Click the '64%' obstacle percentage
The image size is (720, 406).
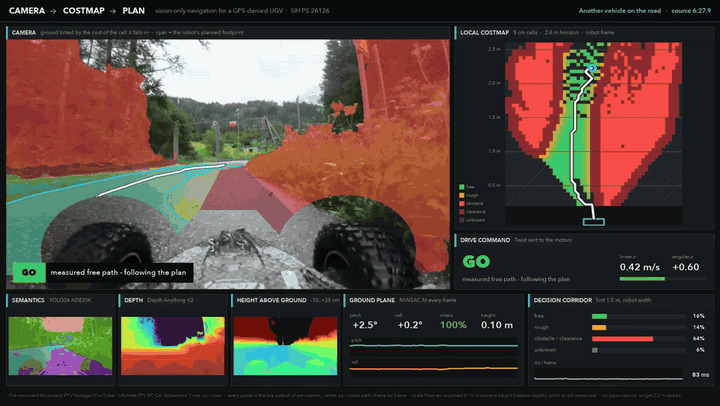[698, 338]
